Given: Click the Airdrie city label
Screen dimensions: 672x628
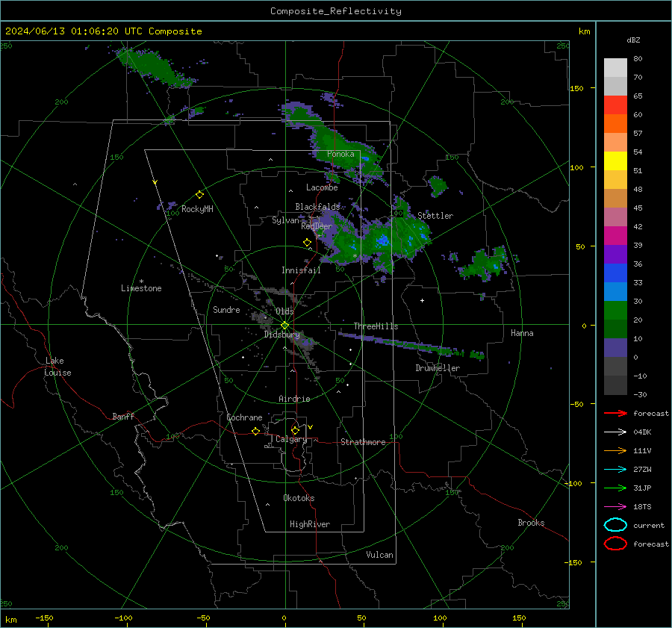Looking at the screenshot, I should click(x=294, y=399).
